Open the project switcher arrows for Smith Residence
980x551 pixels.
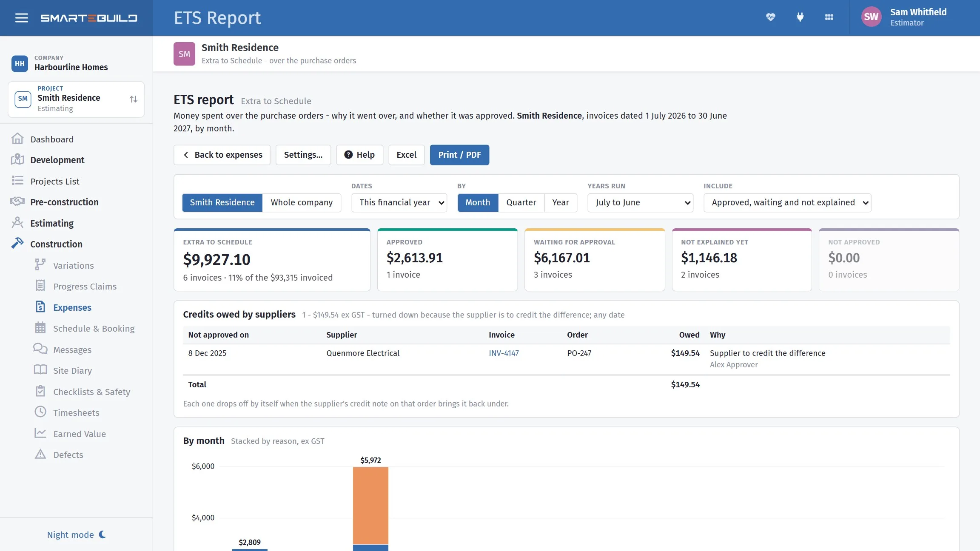[134, 99]
